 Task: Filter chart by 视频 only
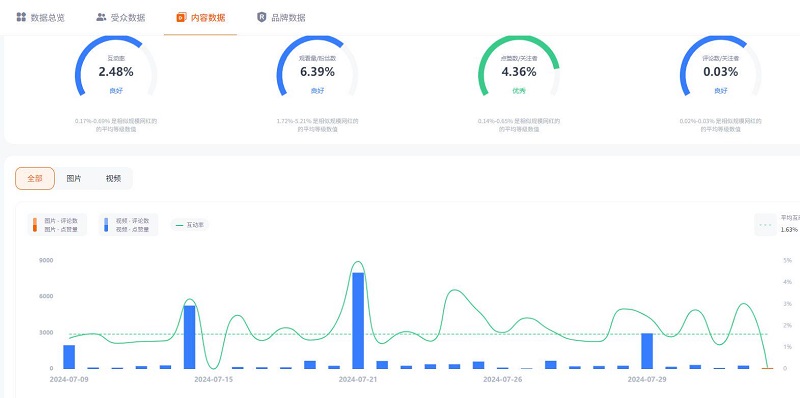[113, 179]
